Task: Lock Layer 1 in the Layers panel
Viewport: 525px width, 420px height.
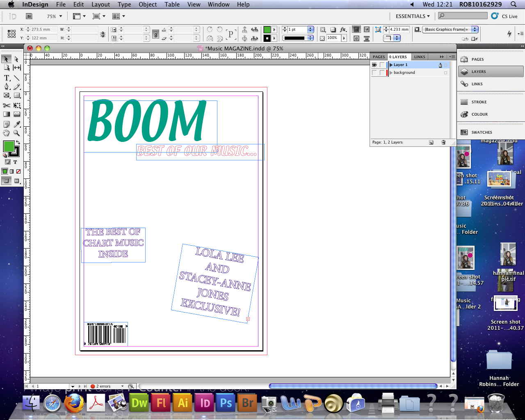Action: tap(383, 65)
